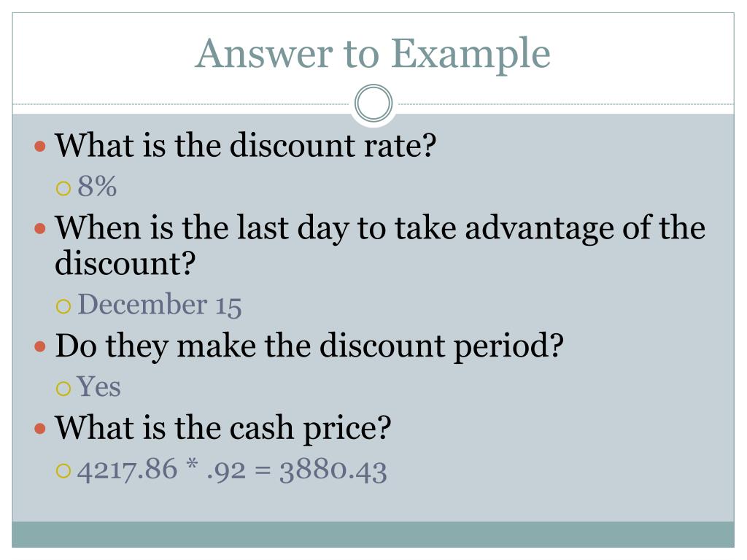Click 'What is the cash price?' line

[x=223, y=428]
